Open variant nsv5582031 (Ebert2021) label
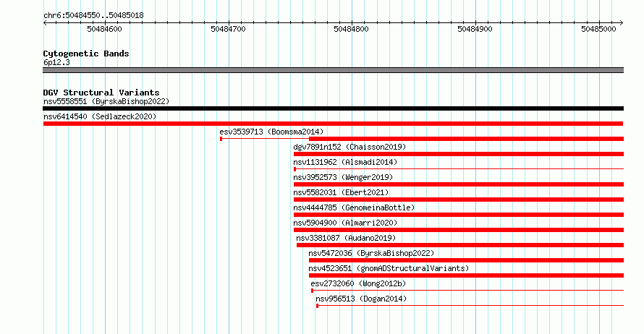 coord(341,192)
